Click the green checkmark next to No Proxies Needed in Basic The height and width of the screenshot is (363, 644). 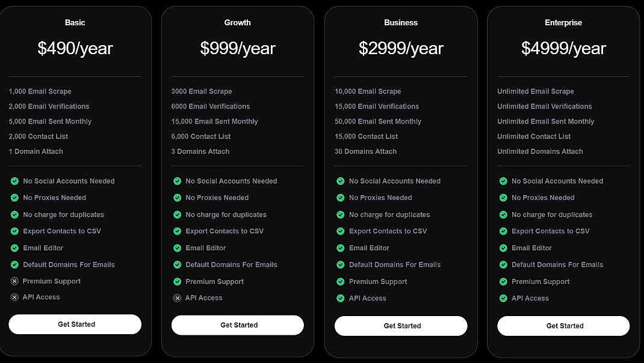(x=14, y=197)
